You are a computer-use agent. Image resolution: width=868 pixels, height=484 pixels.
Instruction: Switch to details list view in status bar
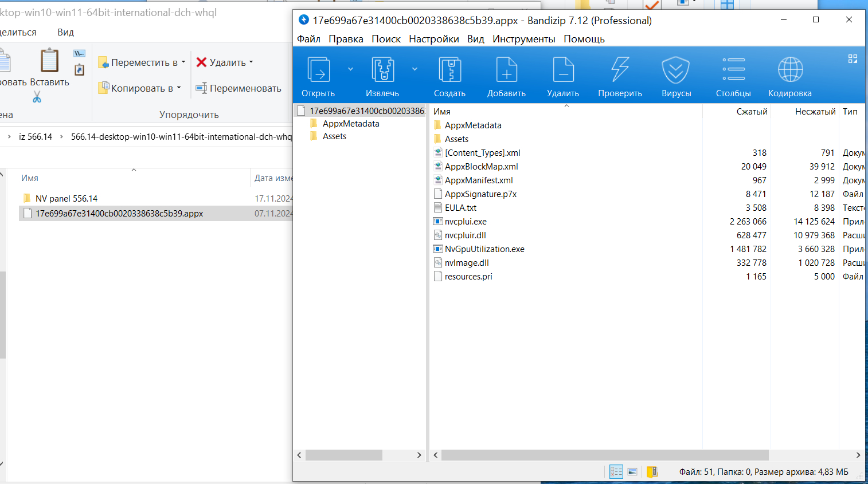coord(616,471)
